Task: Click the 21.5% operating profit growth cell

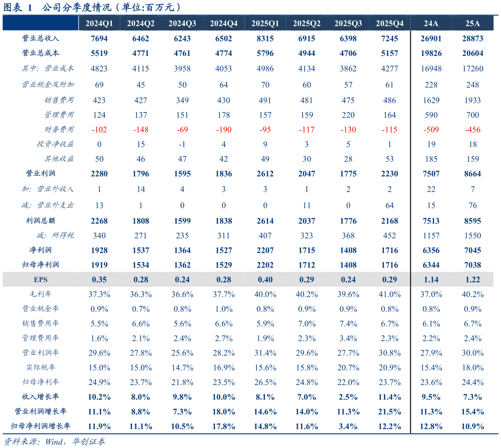Action: (390, 412)
